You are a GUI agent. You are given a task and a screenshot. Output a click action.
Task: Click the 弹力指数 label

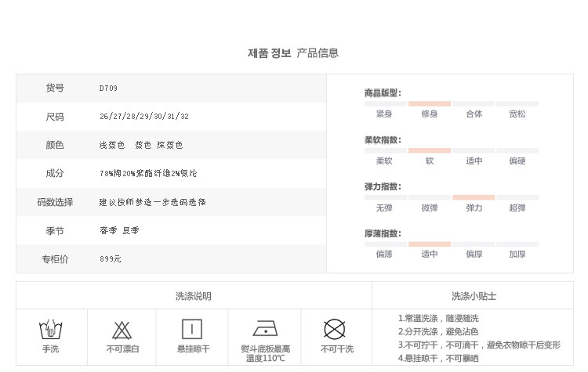click(x=383, y=186)
